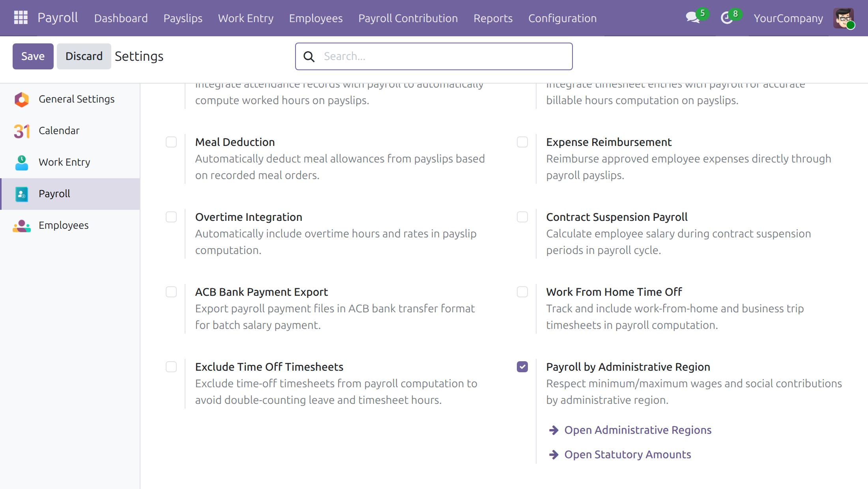
Task: Open the Dashboard menu
Action: click(121, 18)
